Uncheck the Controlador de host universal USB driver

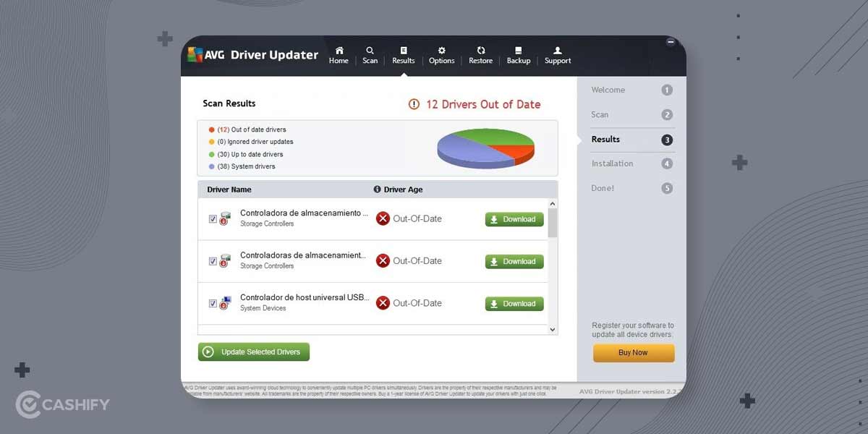[212, 303]
